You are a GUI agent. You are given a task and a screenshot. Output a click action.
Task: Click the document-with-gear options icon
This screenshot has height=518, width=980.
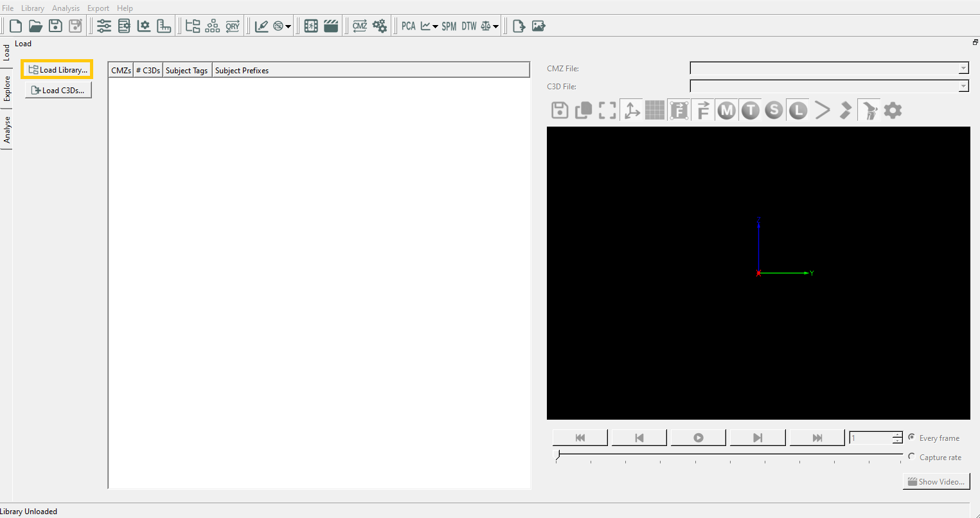124,26
